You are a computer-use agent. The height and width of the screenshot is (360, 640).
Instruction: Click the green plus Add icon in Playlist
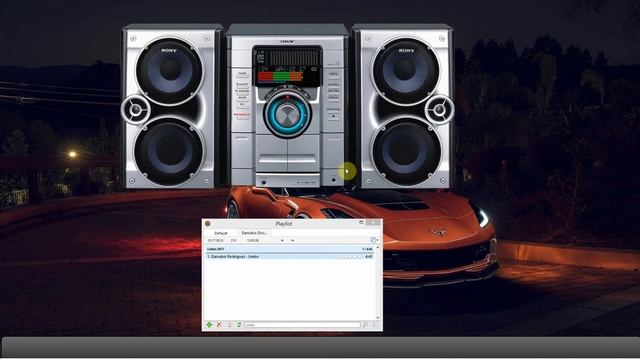(209, 324)
